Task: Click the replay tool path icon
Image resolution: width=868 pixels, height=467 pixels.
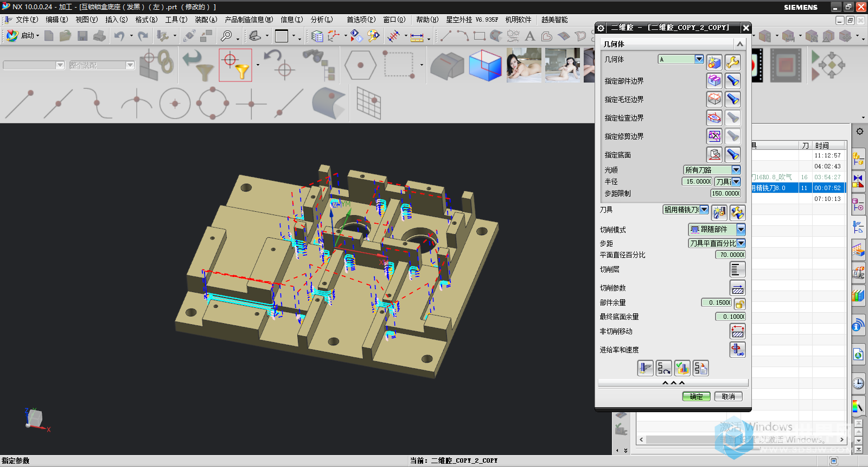Action: coord(663,368)
